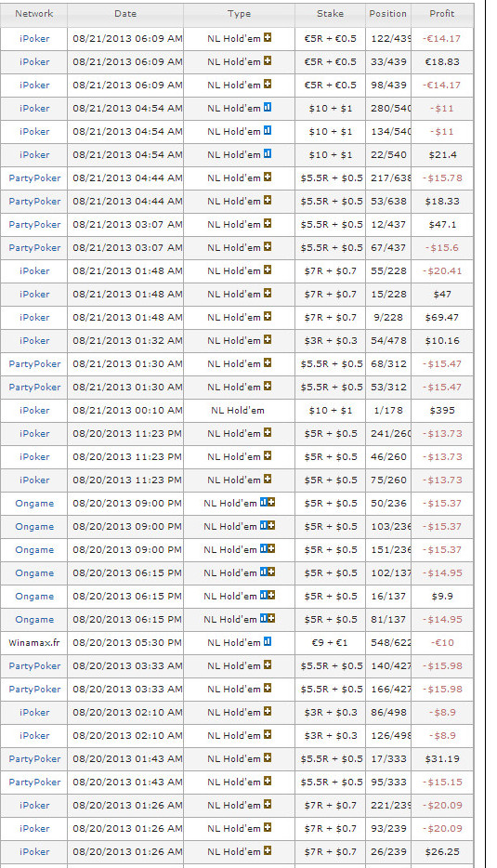Sort by the Type column header
The width and height of the screenshot is (497, 868).
[x=239, y=14]
